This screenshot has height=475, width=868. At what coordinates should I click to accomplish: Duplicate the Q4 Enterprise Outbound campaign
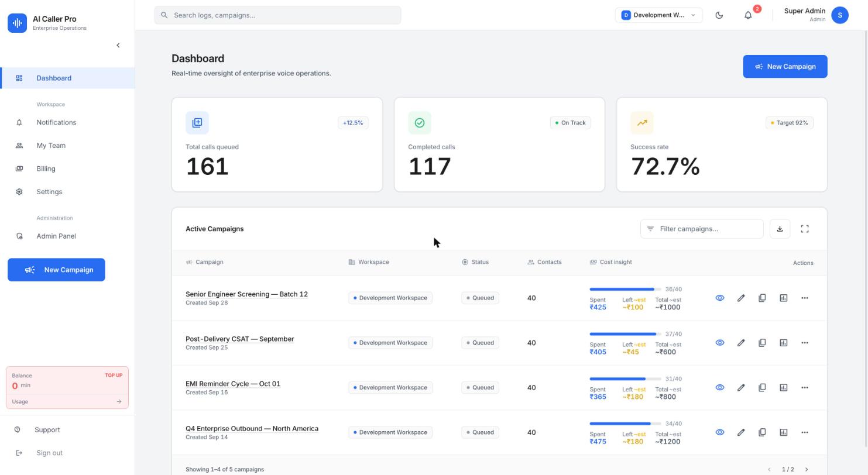[762, 432]
